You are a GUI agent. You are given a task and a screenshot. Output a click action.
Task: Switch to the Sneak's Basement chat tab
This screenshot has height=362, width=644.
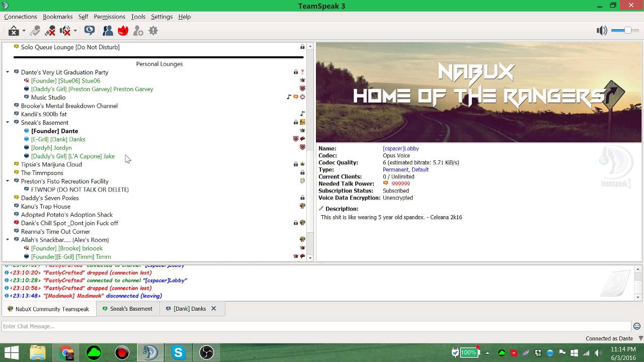[x=127, y=309]
